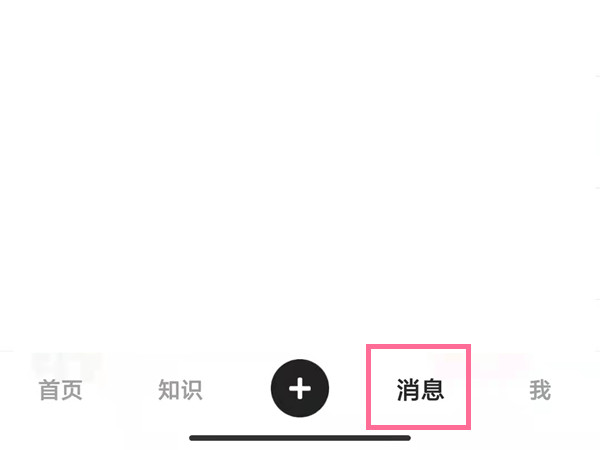Screen dimensions: 600x450
Task: Show knowledge section via 知识 label
Action: [180, 390]
